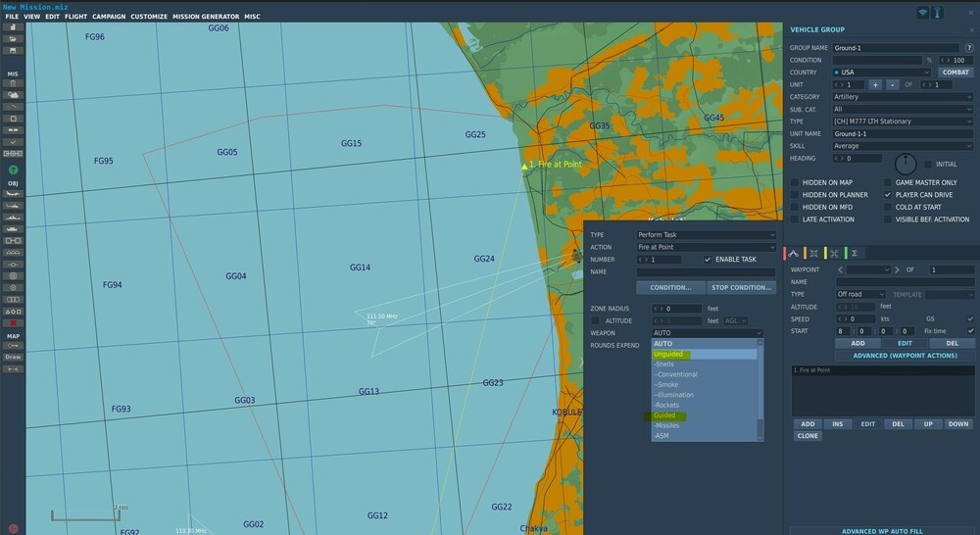Click the heading compass dial
This screenshot has width=980, height=535.
(906, 164)
